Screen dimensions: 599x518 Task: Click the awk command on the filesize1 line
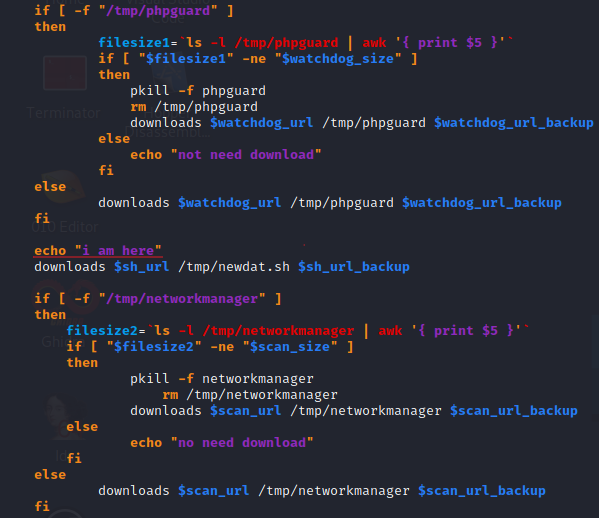(x=374, y=43)
